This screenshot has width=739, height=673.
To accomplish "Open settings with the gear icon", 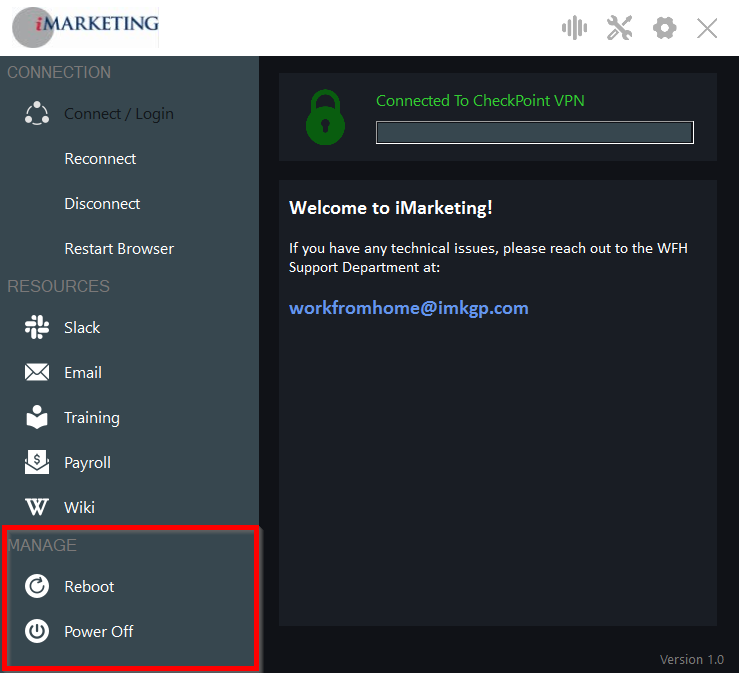I will click(664, 28).
